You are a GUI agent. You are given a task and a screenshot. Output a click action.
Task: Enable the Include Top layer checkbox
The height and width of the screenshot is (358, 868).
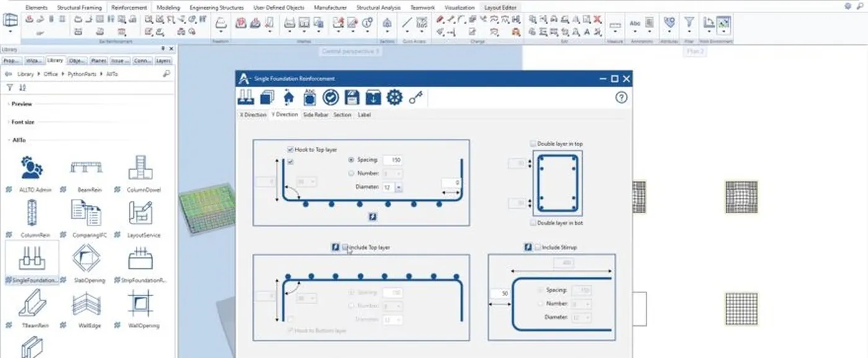[345, 247]
